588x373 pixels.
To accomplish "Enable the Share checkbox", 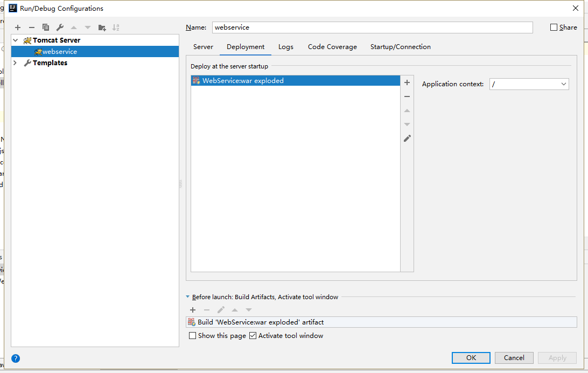I will click(554, 27).
